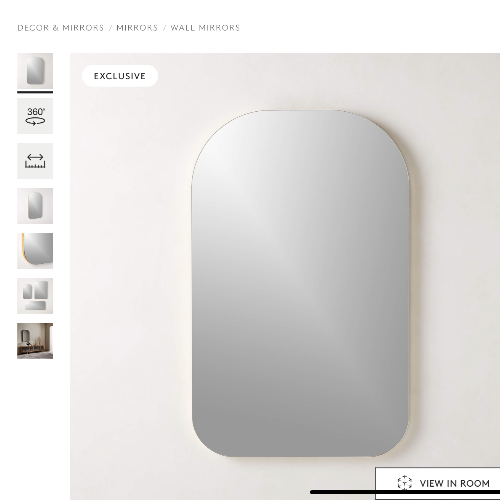Image resolution: width=500 pixels, height=500 pixels.
Task: Click the white wall area of the main photo
Action: tap(130, 267)
